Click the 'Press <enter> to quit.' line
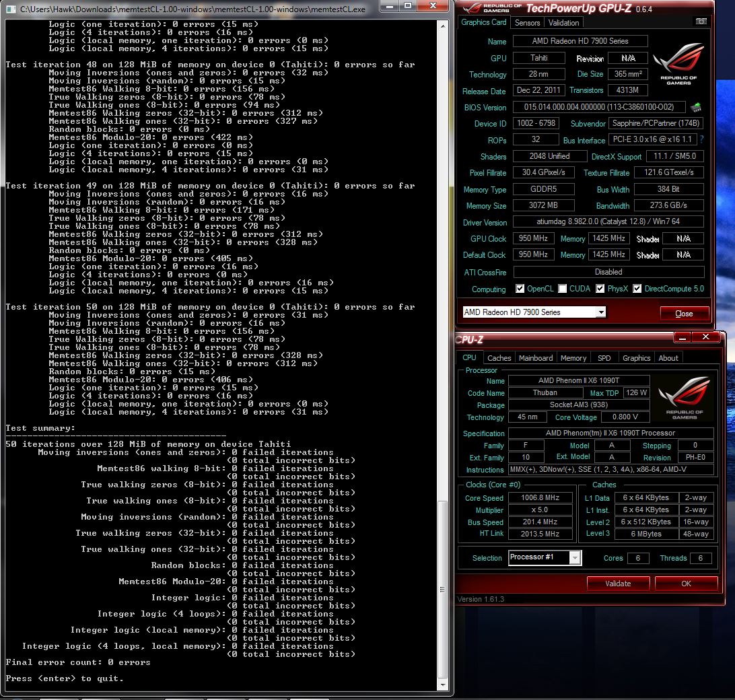 pyautogui.click(x=64, y=678)
